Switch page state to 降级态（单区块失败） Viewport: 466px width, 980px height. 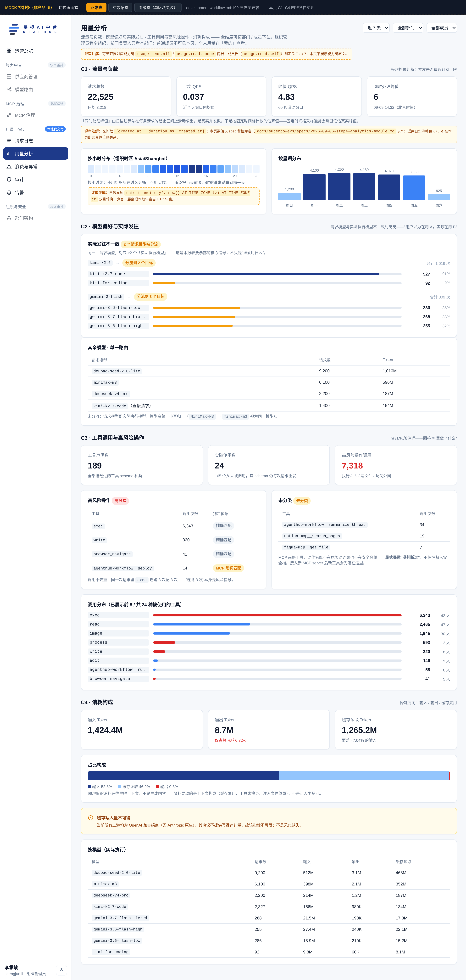pyautogui.click(x=157, y=8)
